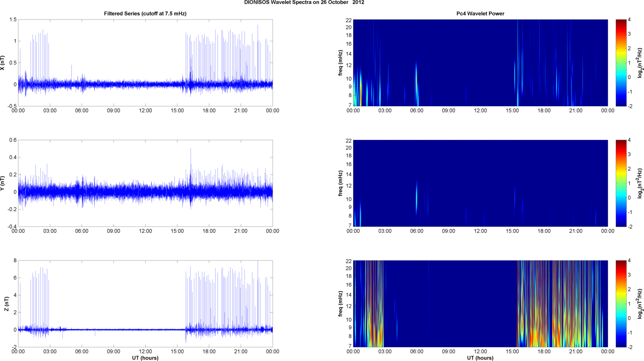
Task: Click the middle spectrogram's color bar
Action: 621,183
